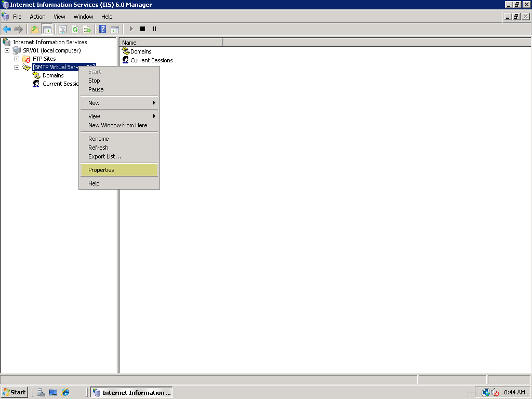Open the View submenu in the context menu
Image resolution: width=532 pixels, height=399 pixels.
click(119, 116)
